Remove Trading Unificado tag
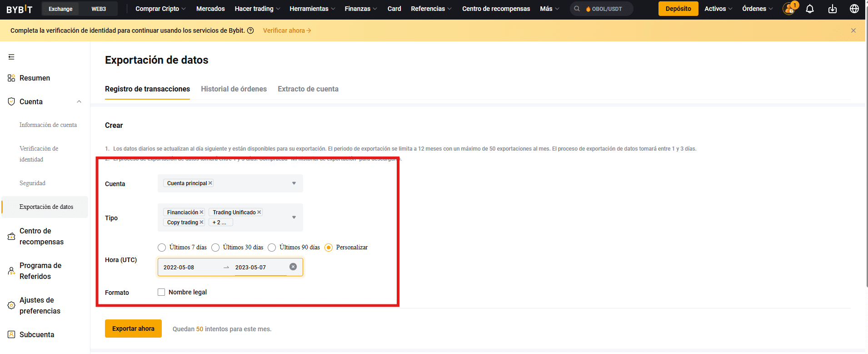 [x=259, y=212]
